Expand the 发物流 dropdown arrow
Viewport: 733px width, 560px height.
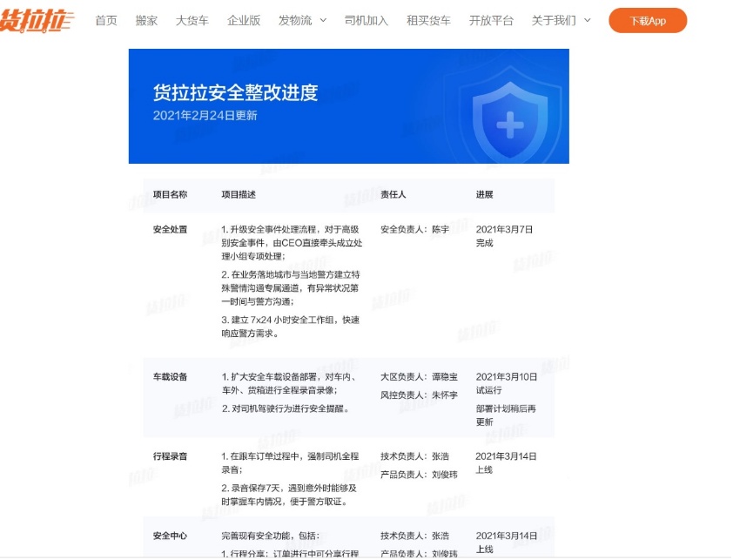323,20
